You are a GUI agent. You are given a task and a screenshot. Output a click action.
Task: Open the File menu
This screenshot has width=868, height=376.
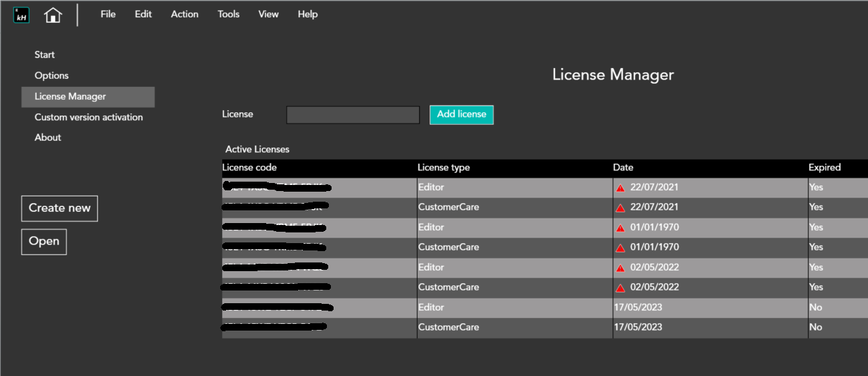coord(108,14)
